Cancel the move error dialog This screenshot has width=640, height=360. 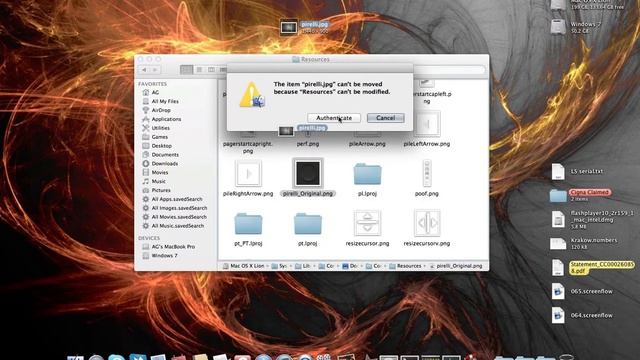(385, 118)
